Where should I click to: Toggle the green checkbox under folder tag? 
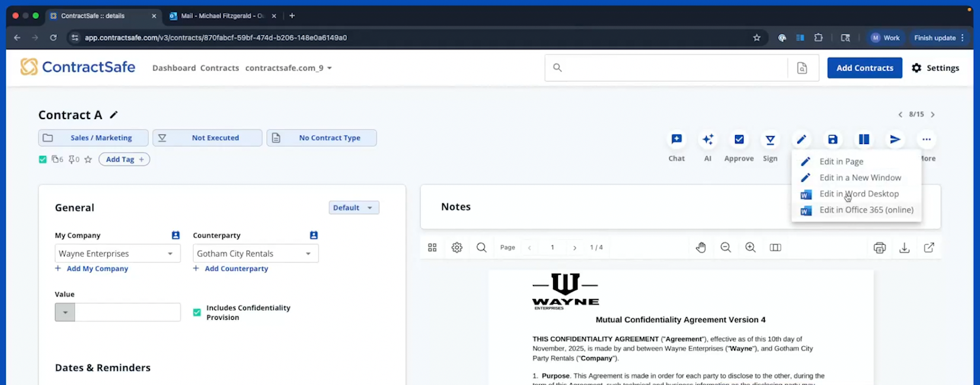tap(43, 159)
